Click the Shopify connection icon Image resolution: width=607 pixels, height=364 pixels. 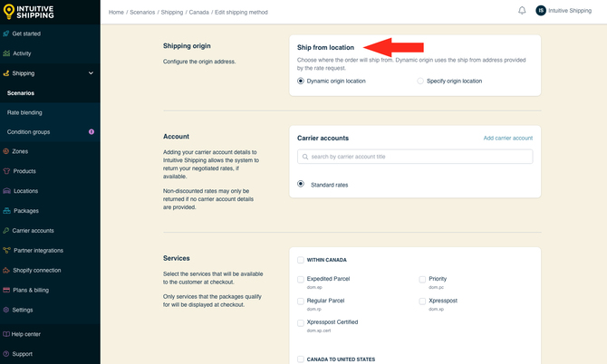(6, 271)
